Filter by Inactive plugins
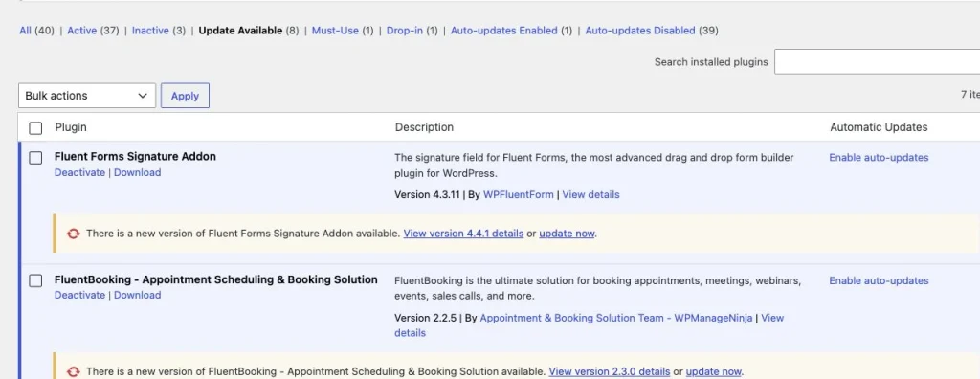This screenshot has width=980, height=379. [150, 30]
